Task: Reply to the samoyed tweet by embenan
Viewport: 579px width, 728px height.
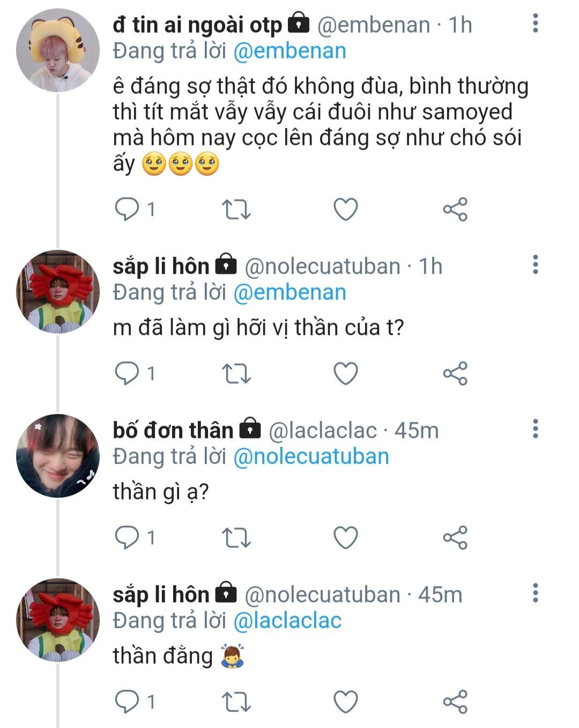Action: point(127,209)
